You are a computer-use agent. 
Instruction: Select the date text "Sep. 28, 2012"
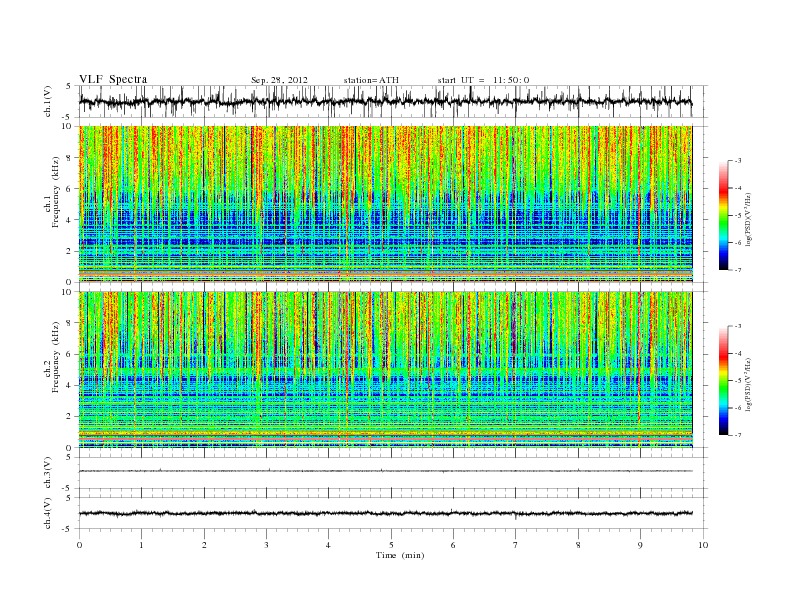279,80
